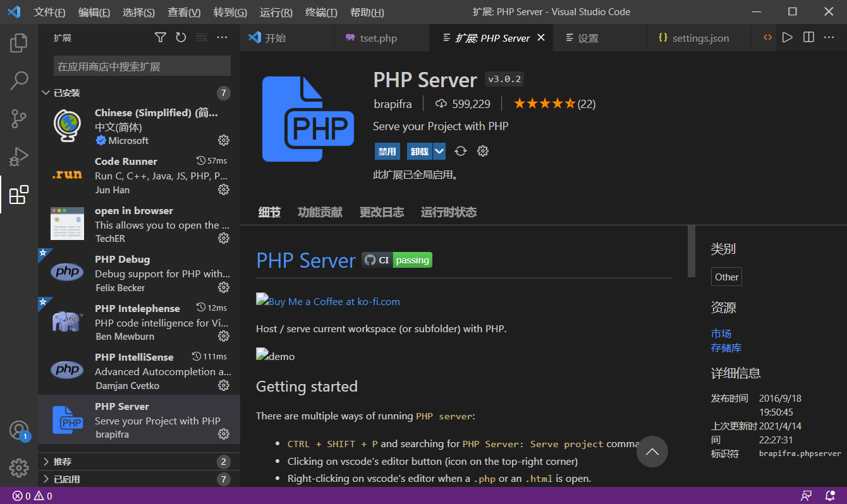Open gear menu for PHP IntelliSense
The image size is (847, 504).
(224, 385)
